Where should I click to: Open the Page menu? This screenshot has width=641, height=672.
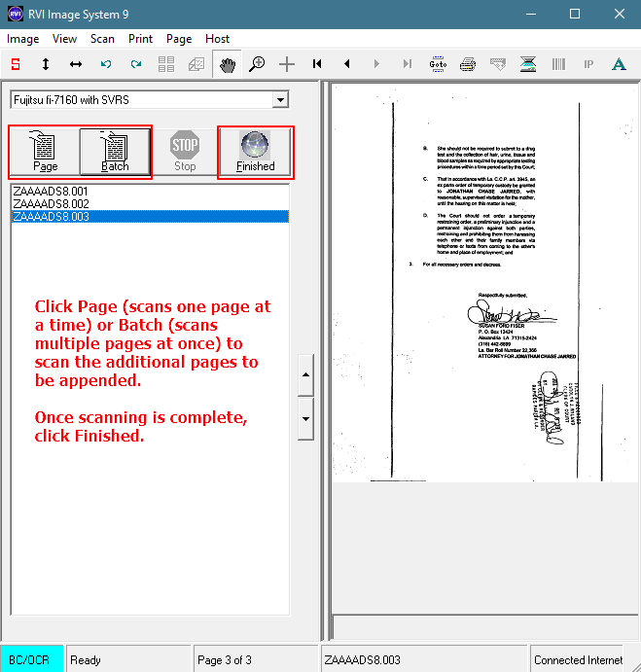coord(179,39)
